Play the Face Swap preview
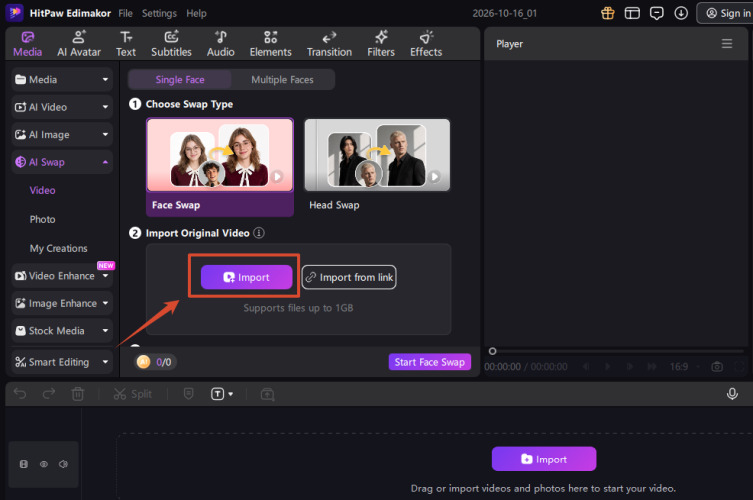Screen dimensions: 753x500 (x=278, y=176)
